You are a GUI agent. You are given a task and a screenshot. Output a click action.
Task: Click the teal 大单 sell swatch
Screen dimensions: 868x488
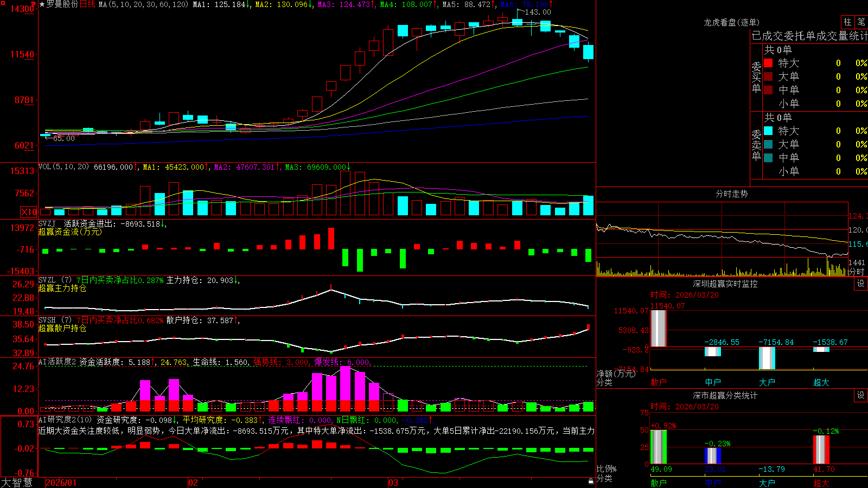click(x=768, y=144)
